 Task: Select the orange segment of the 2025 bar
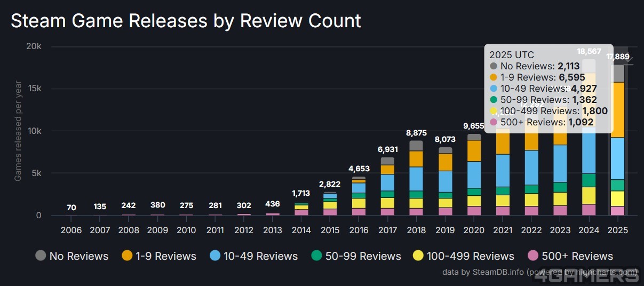(x=617, y=109)
